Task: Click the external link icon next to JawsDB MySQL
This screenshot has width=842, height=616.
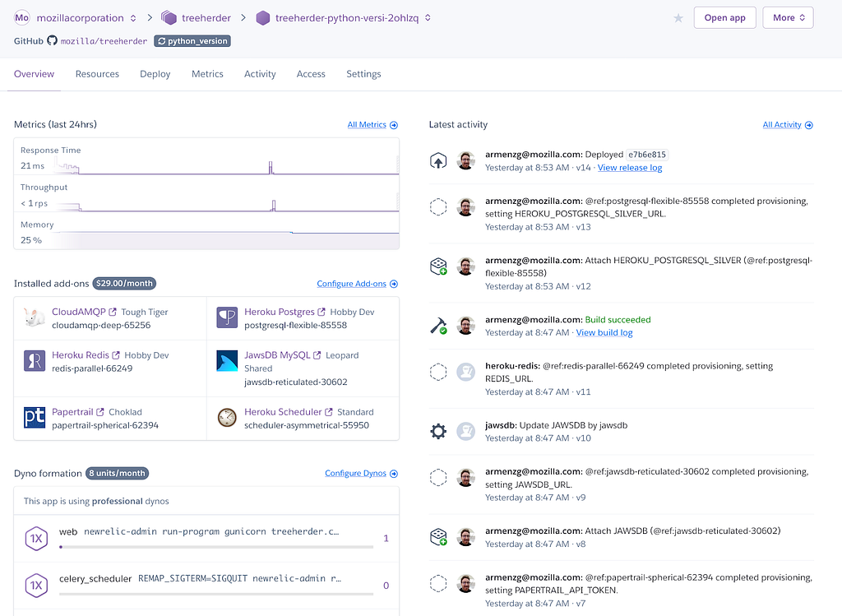Action: pos(317,355)
